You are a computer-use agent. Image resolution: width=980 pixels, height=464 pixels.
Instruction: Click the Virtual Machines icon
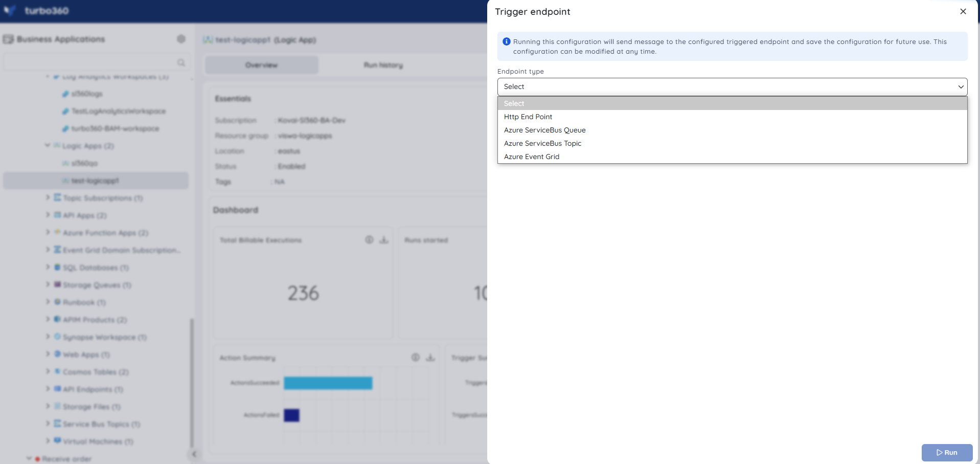pos(58,441)
